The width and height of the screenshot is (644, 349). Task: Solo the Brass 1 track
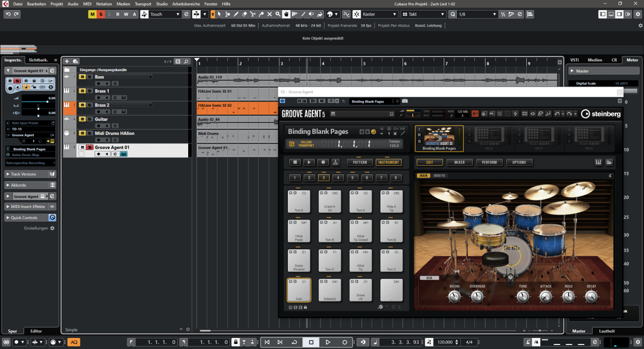coord(90,91)
